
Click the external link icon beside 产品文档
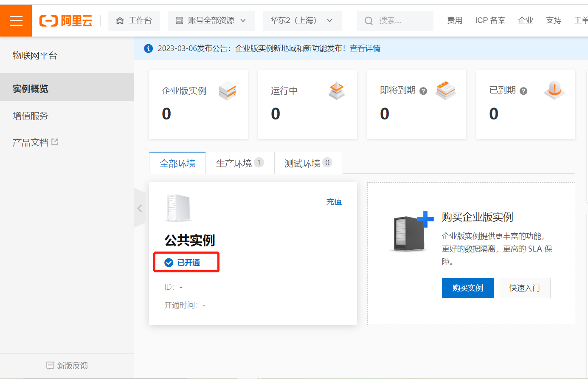[55, 142]
